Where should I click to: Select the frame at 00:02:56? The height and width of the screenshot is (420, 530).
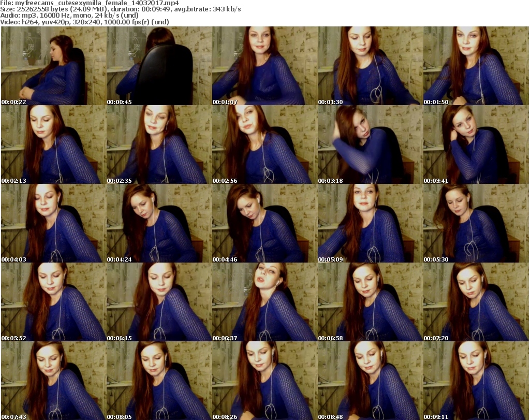(264, 144)
